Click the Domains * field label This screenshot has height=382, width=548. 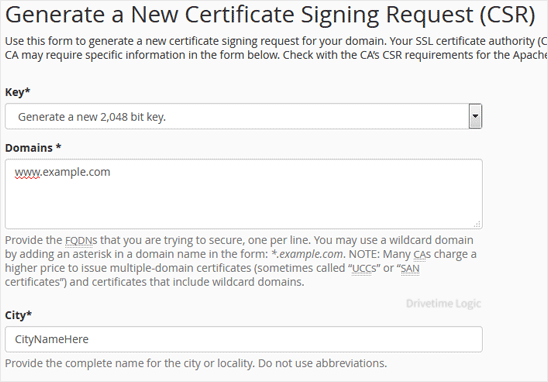tap(33, 148)
